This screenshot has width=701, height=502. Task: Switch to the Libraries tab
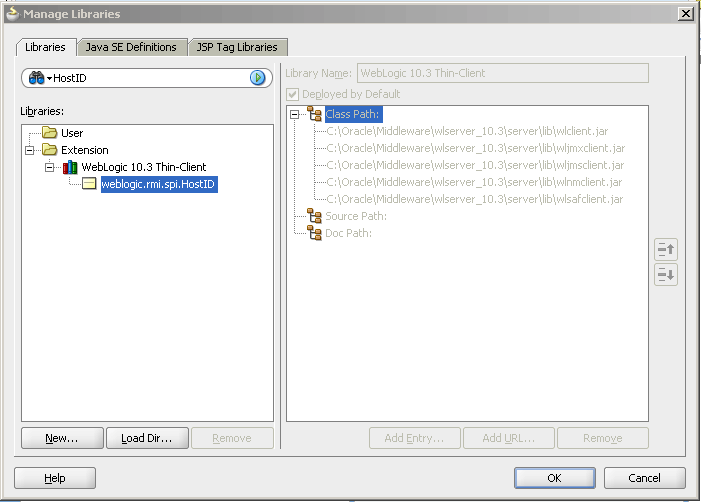click(45, 47)
